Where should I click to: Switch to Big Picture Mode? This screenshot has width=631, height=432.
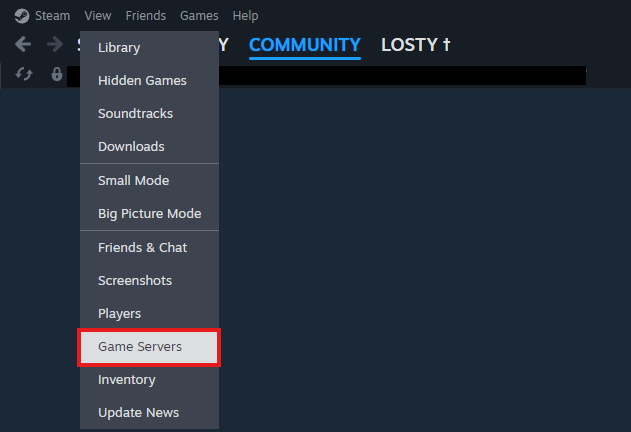tap(149, 213)
